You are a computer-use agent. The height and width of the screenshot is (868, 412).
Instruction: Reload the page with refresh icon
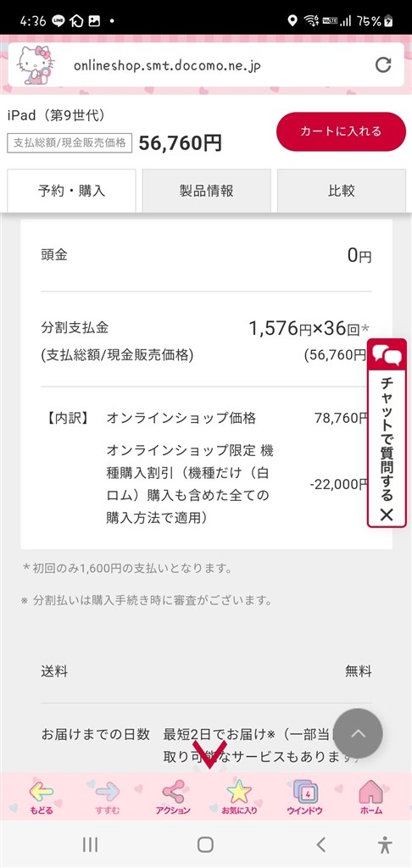[x=383, y=64]
